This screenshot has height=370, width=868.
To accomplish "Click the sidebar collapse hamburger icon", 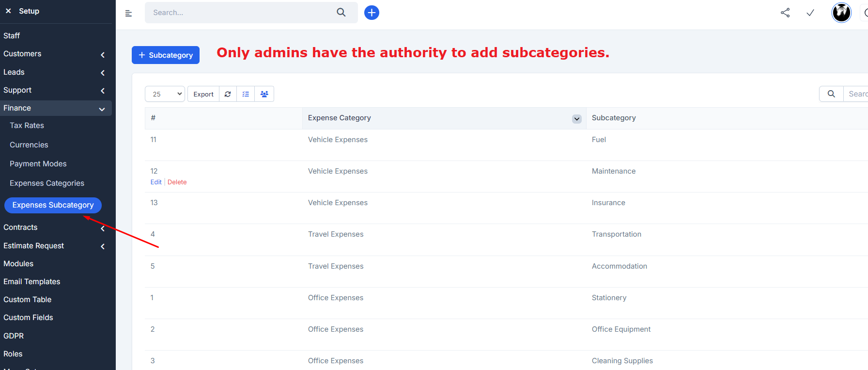I will click(x=128, y=13).
